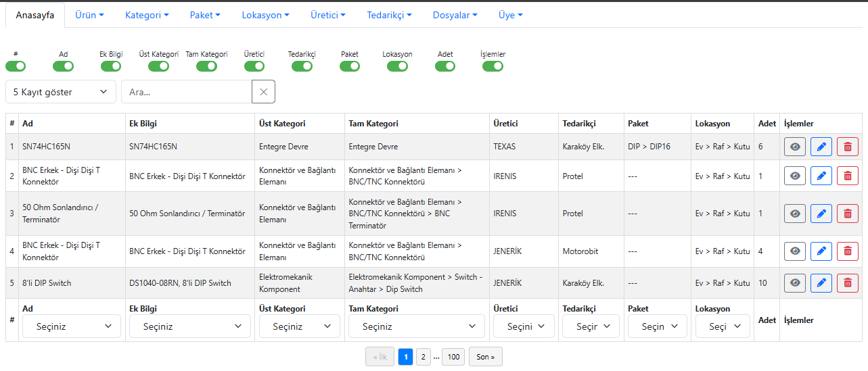Jump to last page with 'Son »'
The width and height of the screenshot is (868, 371).
coord(485,357)
